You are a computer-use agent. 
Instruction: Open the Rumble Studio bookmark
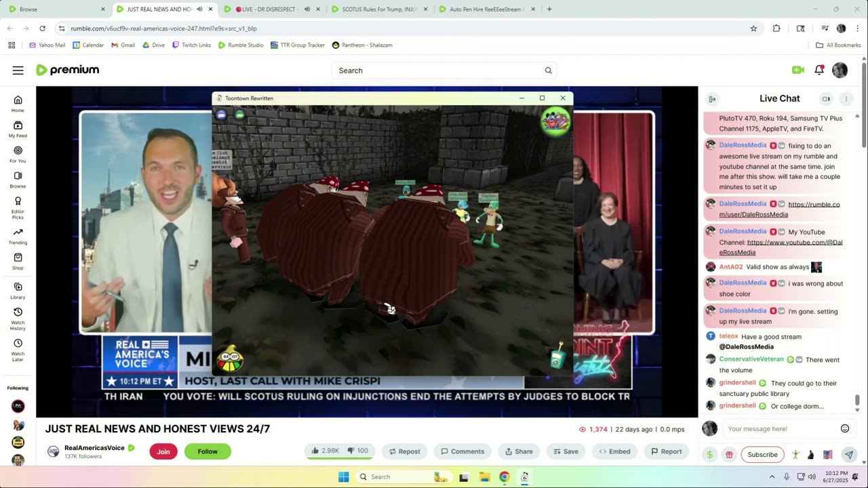241,45
